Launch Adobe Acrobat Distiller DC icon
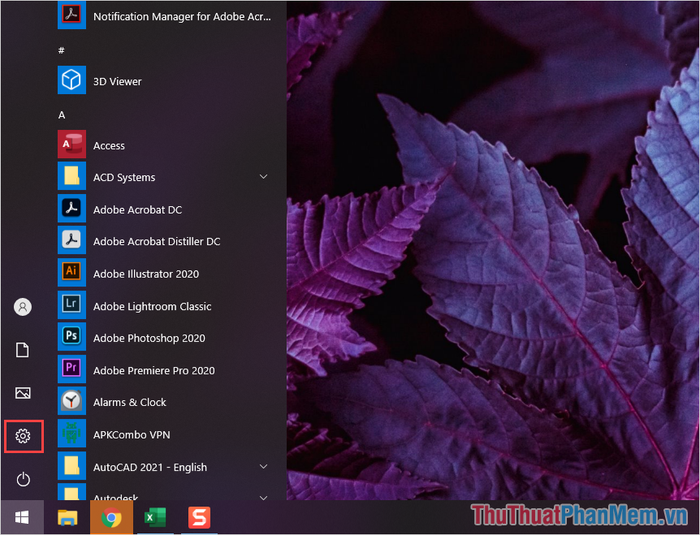 point(71,240)
